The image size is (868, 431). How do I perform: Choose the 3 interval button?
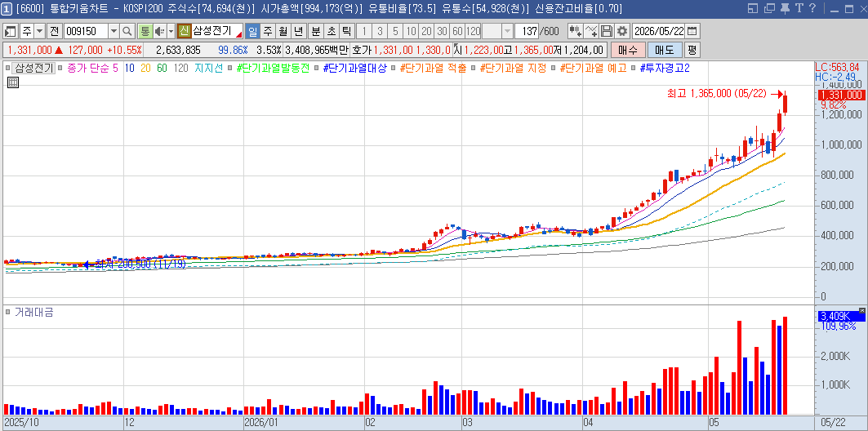click(379, 31)
